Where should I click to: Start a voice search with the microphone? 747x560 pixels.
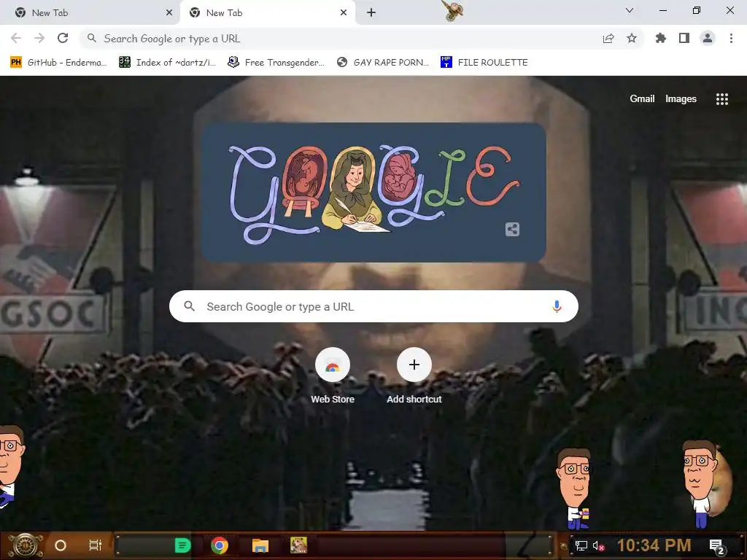557,306
